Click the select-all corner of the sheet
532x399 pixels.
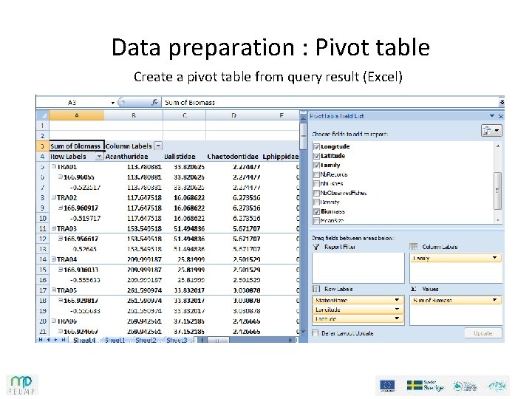(42, 115)
